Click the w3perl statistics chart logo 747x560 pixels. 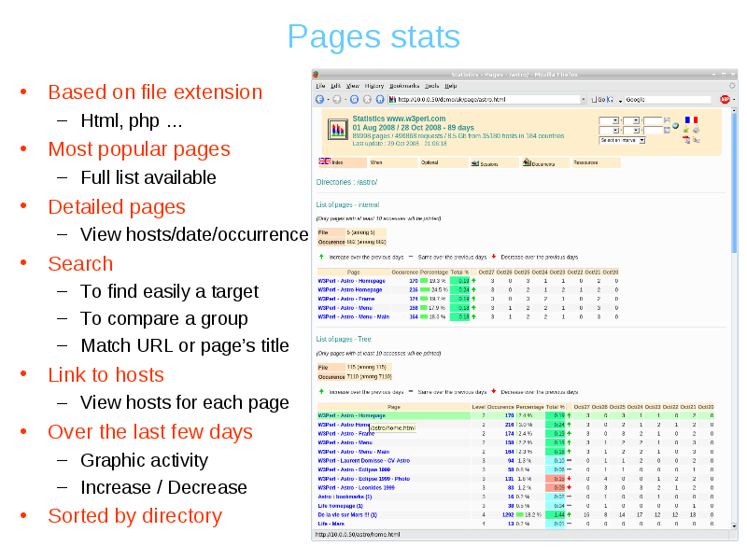point(336,131)
